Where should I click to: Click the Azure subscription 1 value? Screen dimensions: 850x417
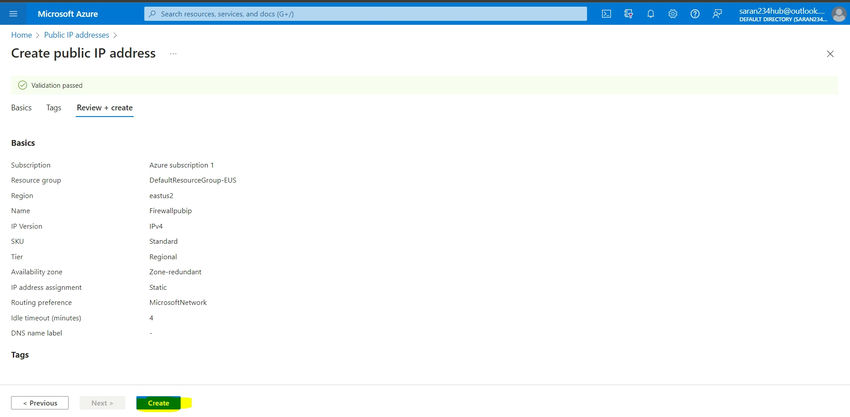[x=182, y=165]
